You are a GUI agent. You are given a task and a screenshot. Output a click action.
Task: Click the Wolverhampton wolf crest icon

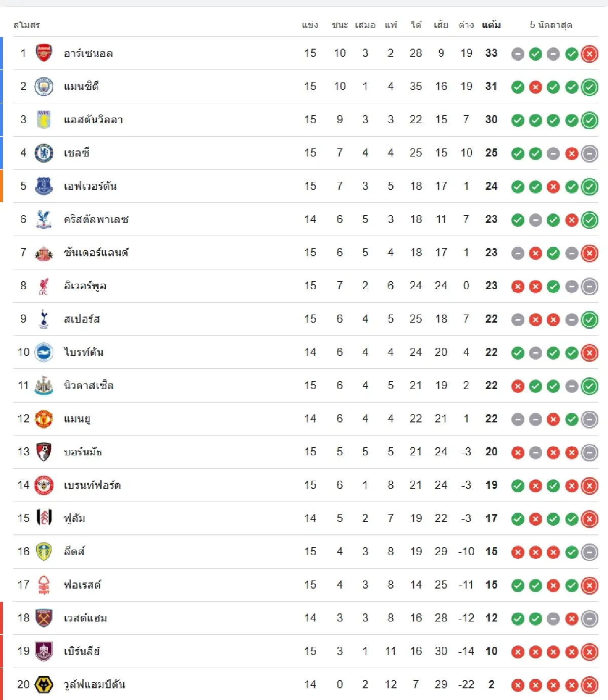click(44, 685)
